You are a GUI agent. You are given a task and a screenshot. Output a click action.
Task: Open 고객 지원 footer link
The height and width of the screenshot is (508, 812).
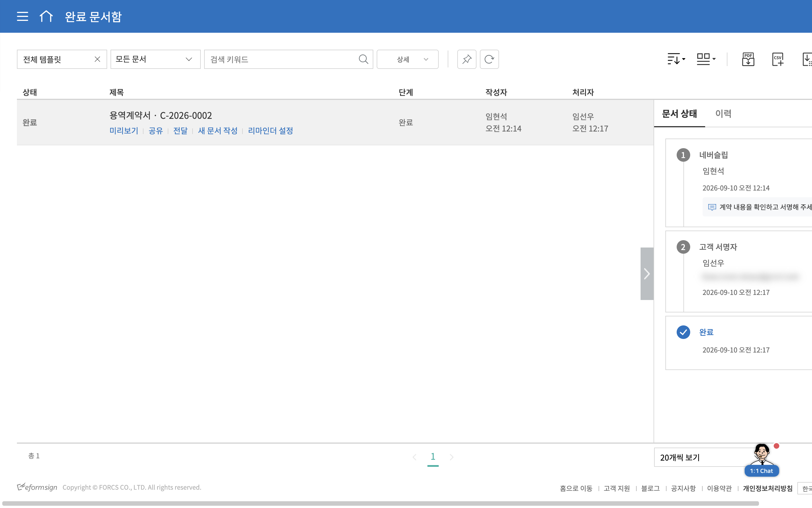click(x=617, y=488)
